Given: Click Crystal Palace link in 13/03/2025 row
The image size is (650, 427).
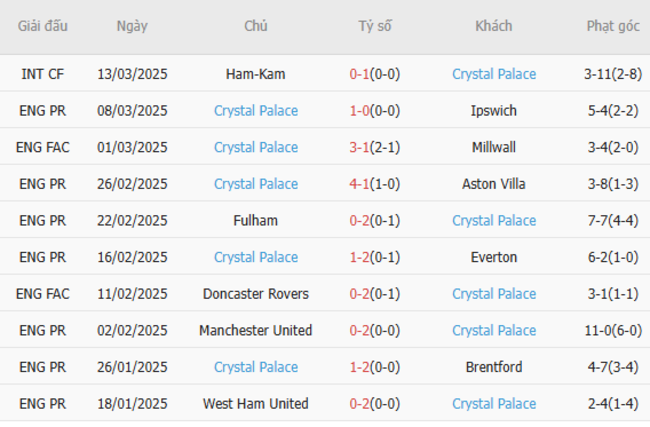Looking at the screenshot, I should [494, 74].
